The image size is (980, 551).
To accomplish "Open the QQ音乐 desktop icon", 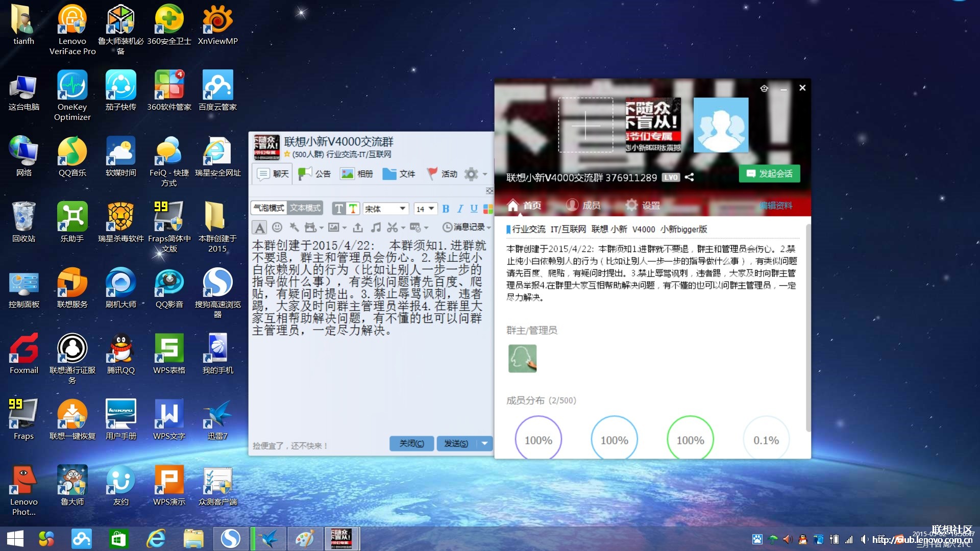I will tap(72, 156).
